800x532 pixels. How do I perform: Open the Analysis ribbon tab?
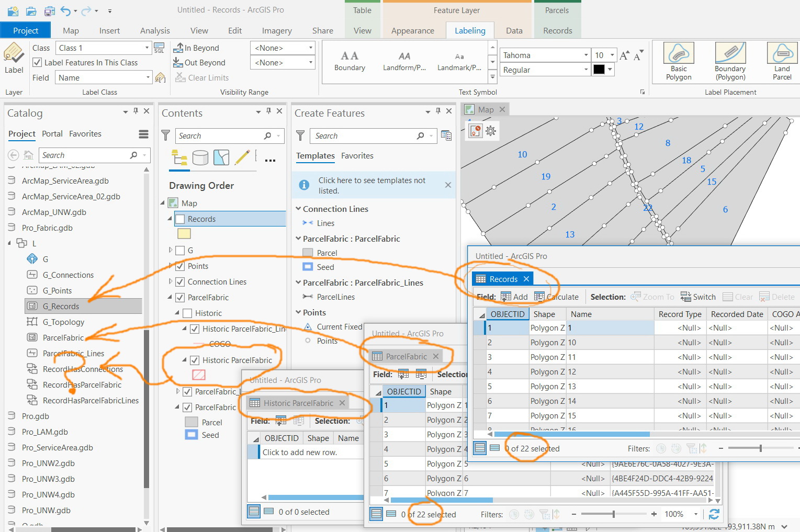click(x=155, y=31)
